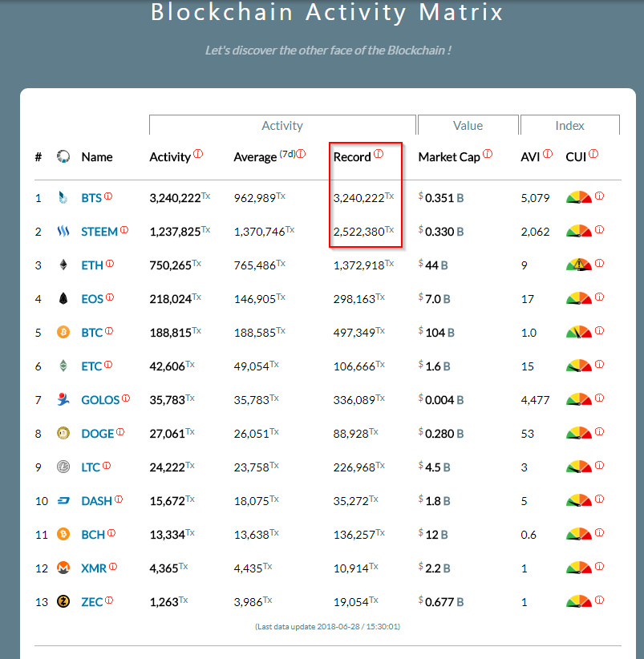
Task: Open the ETH coin link
Action: pos(92,265)
